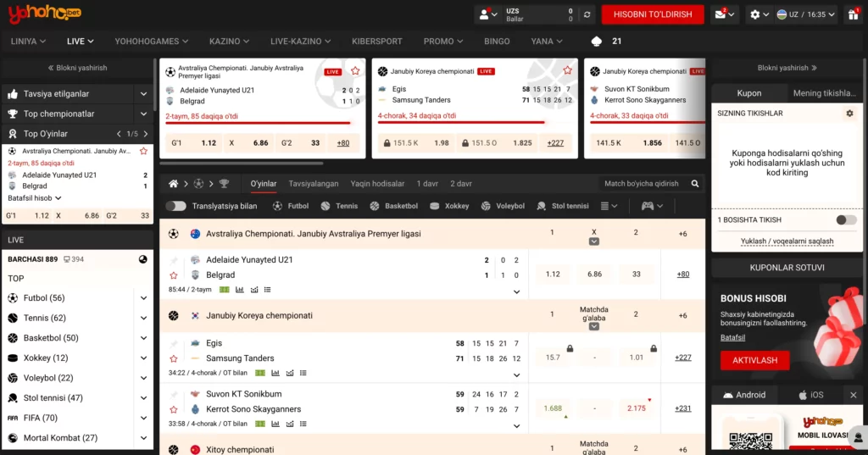Open the user profile icon menu
The image size is (868, 455).
(484, 14)
